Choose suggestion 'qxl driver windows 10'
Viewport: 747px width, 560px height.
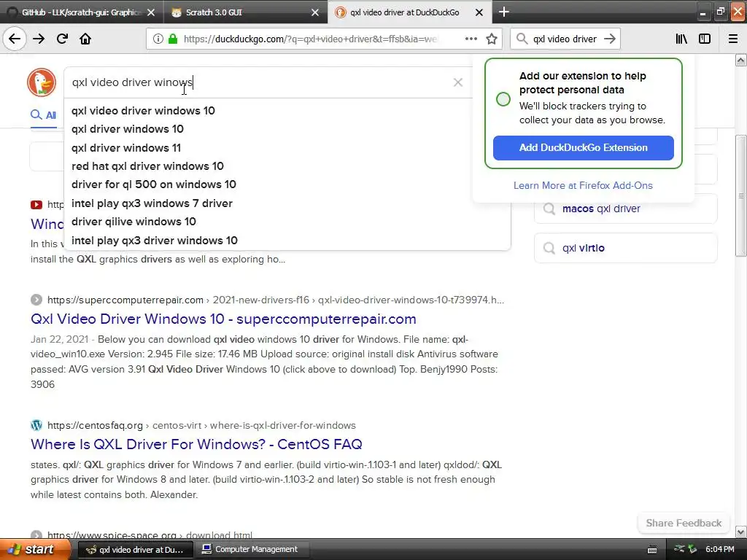pos(127,129)
